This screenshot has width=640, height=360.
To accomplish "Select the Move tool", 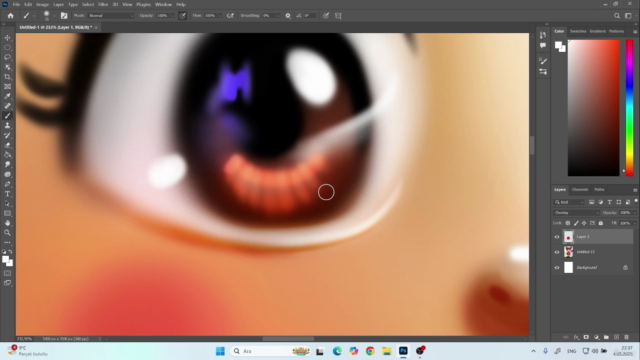I will tap(7, 38).
